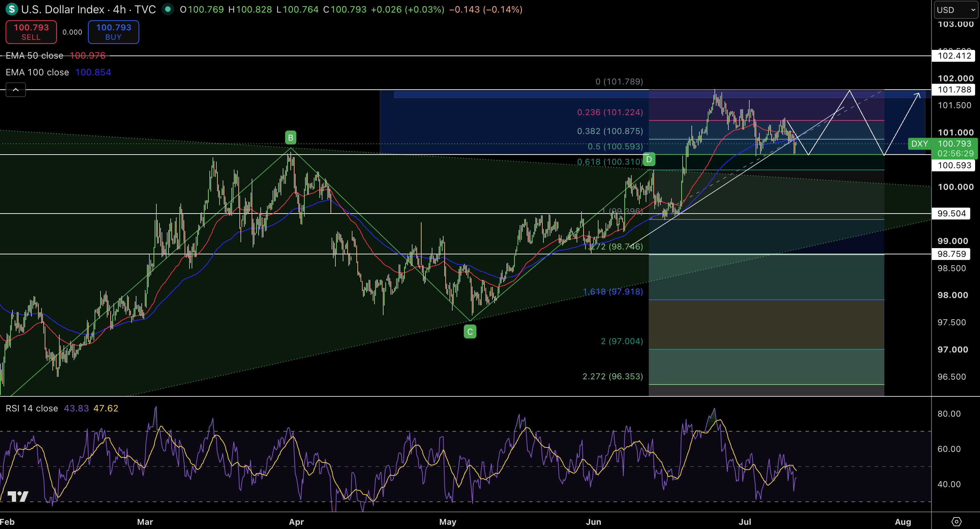Open the USD currency dropdown
This screenshot has width=980, height=529.
tap(956, 10)
